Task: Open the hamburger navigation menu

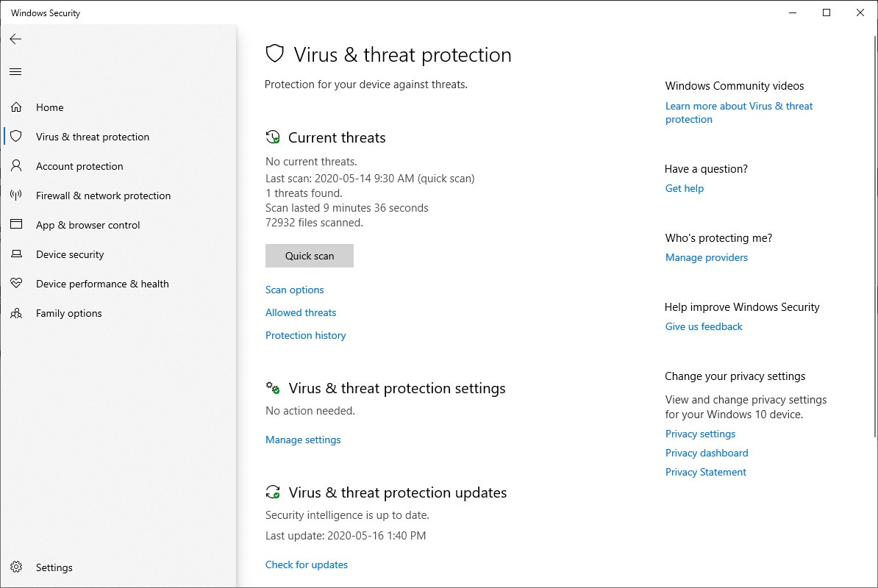Action: 15,71
